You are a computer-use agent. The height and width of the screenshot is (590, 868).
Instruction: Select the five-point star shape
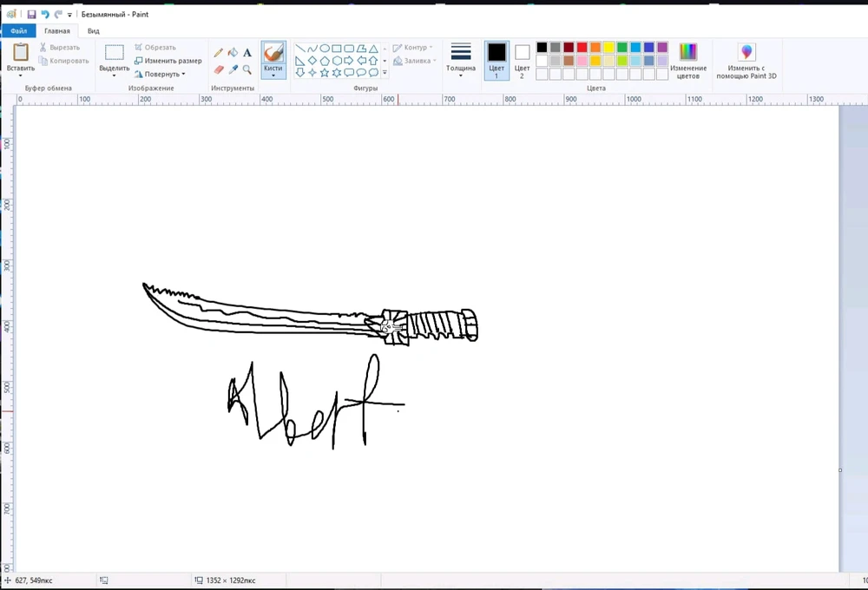[325, 73]
